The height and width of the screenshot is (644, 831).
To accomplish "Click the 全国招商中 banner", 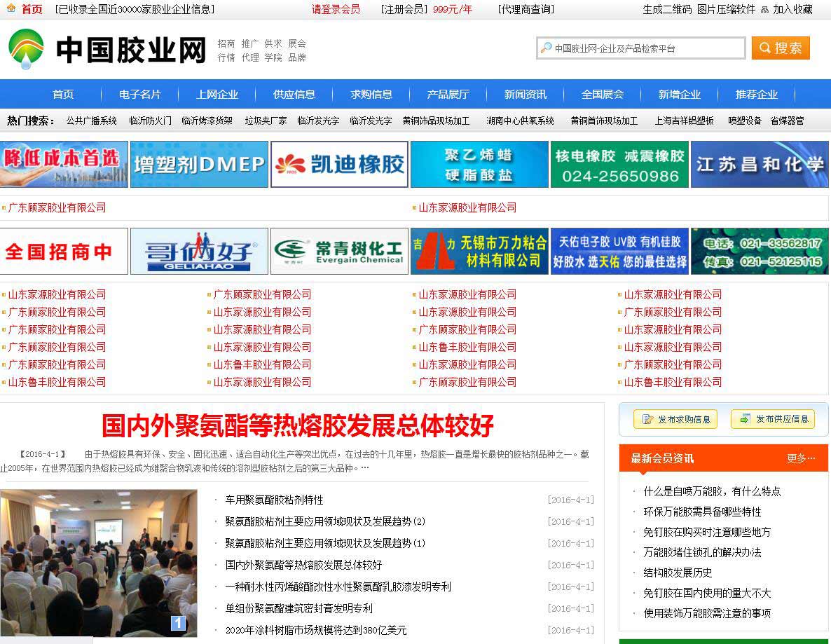I will (64, 252).
